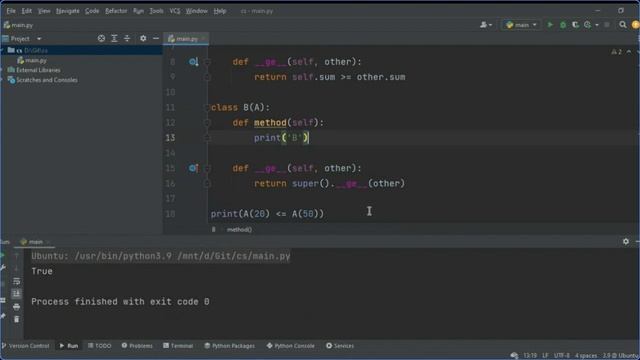The height and width of the screenshot is (360, 640).
Task: Rerun program in Run panel
Action: (2, 256)
